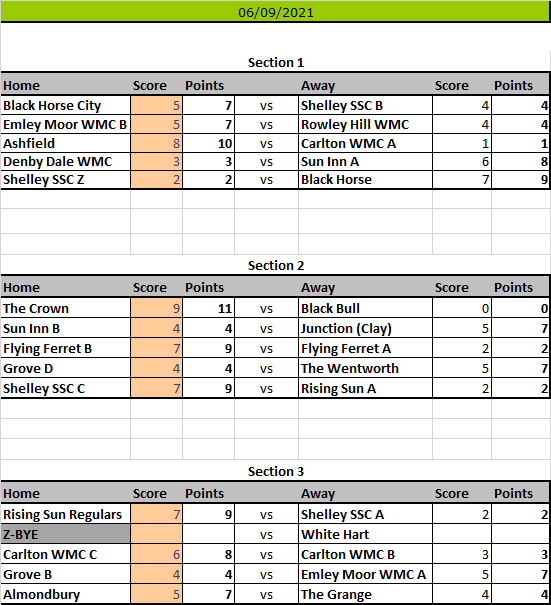
Task: Select Flying Ferret B home team cell
Action: [x=66, y=348]
